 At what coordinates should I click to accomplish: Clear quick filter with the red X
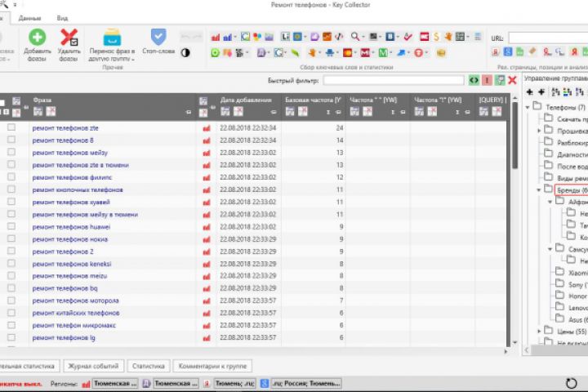click(512, 80)
